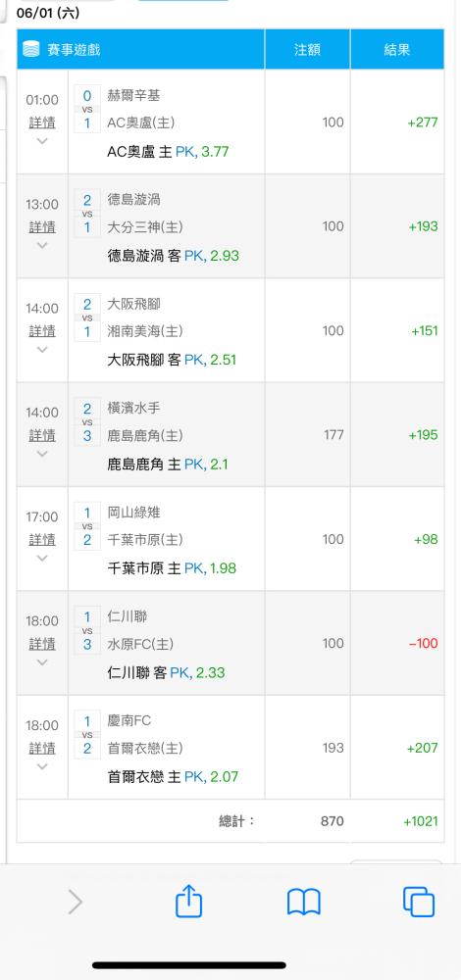Click the stacked database icon beside 賽事遊戲

[31, 49]
